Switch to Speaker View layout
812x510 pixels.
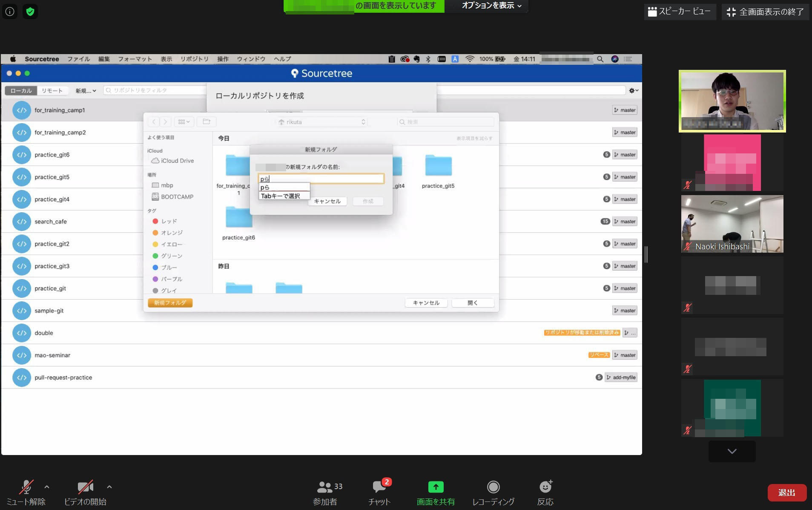pos(679,12)
